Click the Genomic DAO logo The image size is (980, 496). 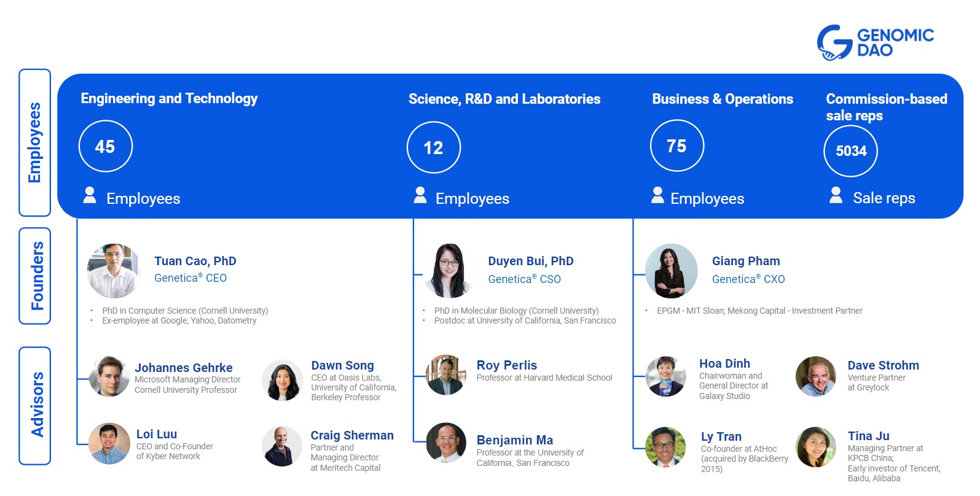coord(875,42)
